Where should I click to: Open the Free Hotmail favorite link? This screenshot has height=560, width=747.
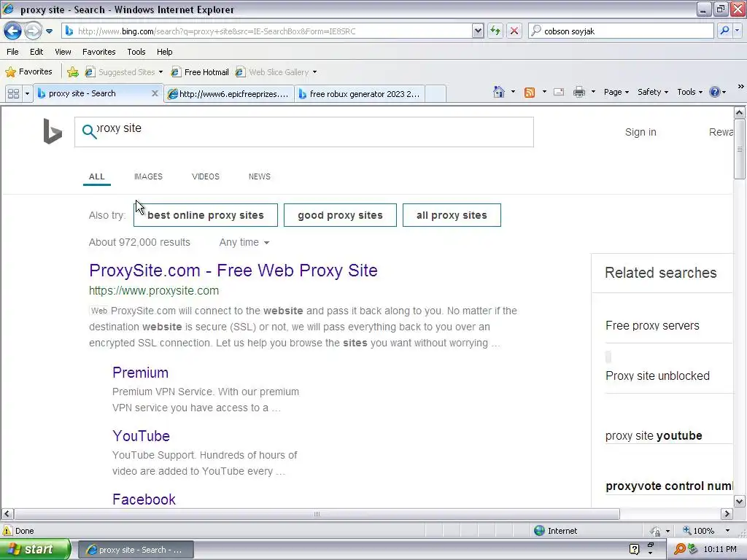click(x=200, y=72)
